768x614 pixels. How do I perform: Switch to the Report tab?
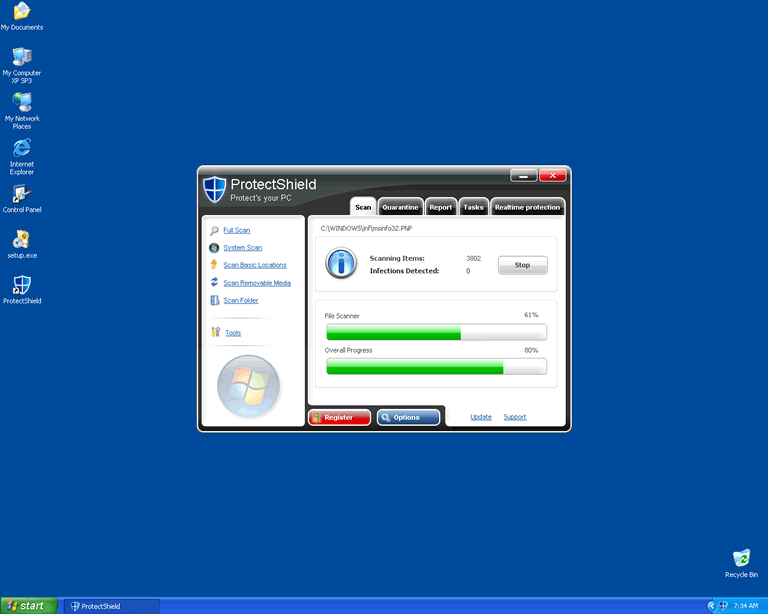pos(441,207)
